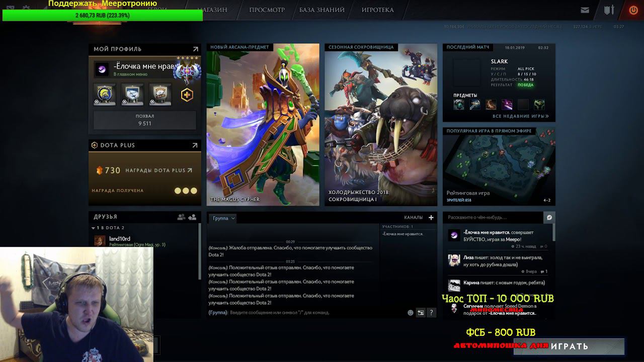The height and width of the screenshot is (362, 644).
Task: Click the SLARK hero name in last match
Action: coord(500,62)
